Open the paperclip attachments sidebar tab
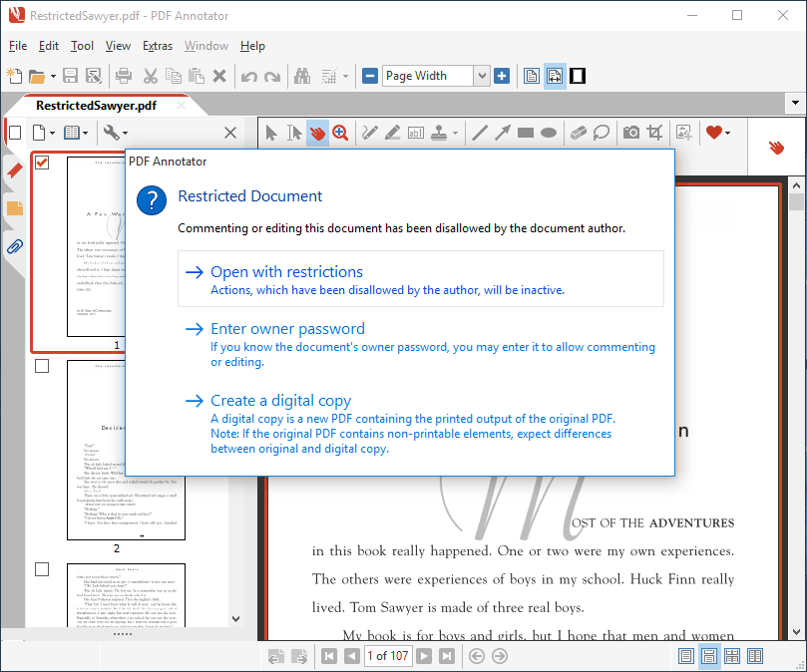The width and height of the screenshot is (807, 672). pos(15,246)
